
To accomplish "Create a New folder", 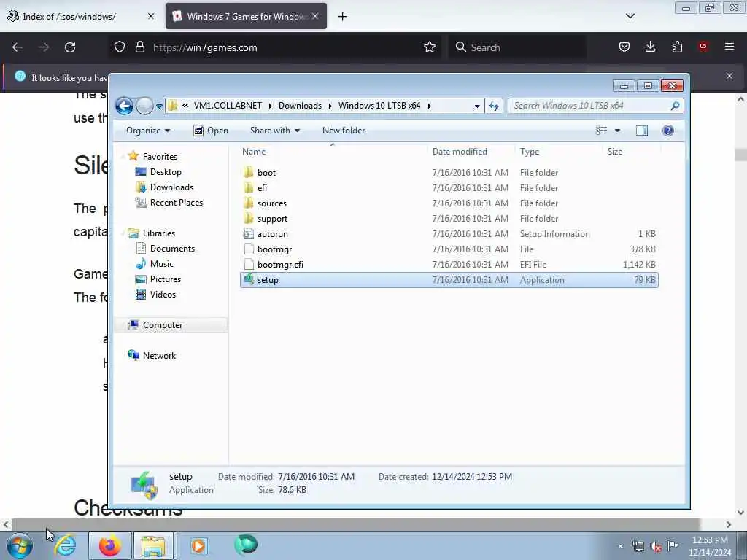I will [344, 131].
